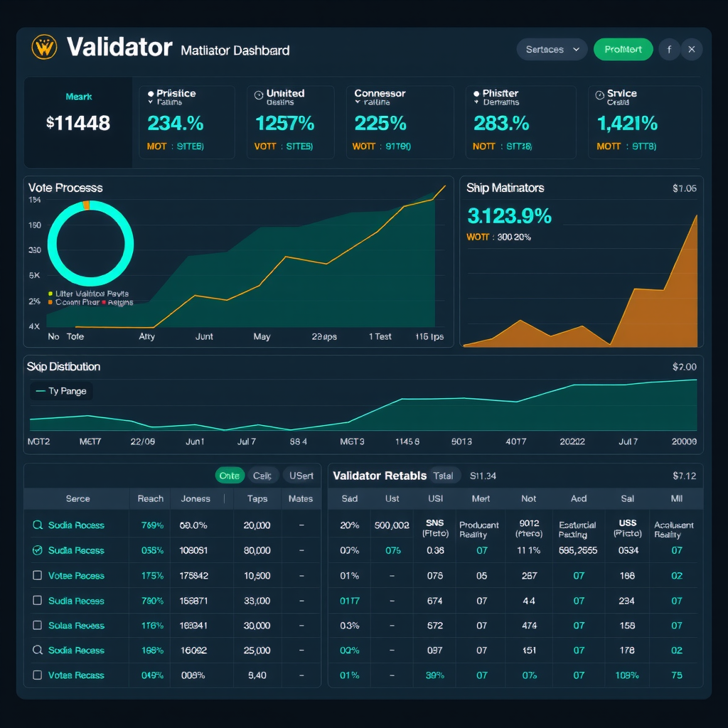The height and width of the screenshot is (728, 728).
Task: Click the bullet icon beside Prüstice
Action: click(x=151, y=94)
